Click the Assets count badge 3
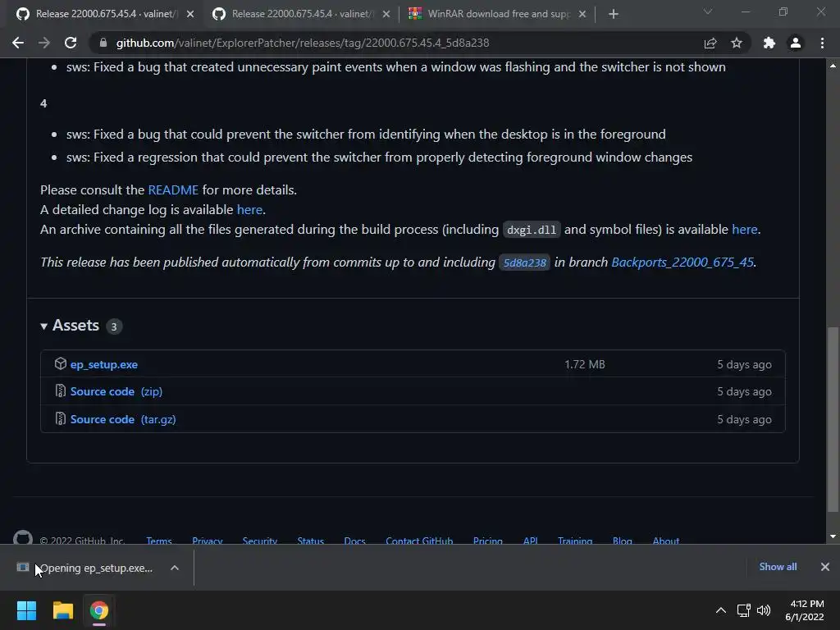The width and height of the screenshot is (840, 630). [x=113, y=326]
